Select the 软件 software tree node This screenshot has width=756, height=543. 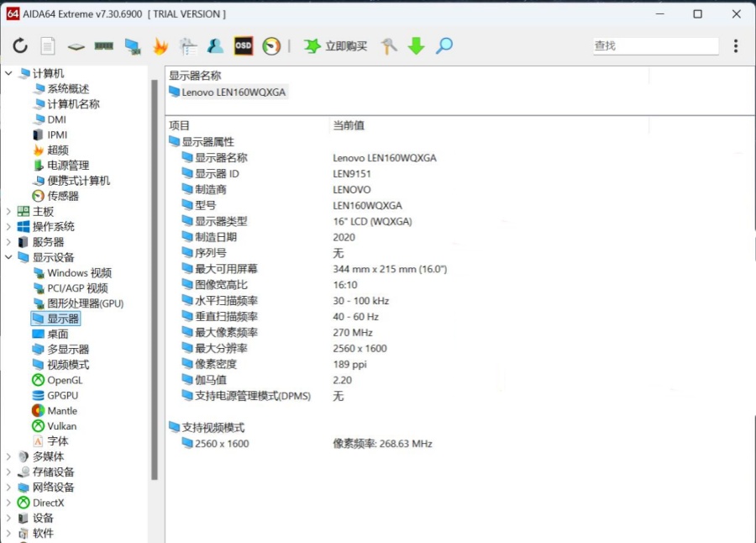[x=35, y=534]
